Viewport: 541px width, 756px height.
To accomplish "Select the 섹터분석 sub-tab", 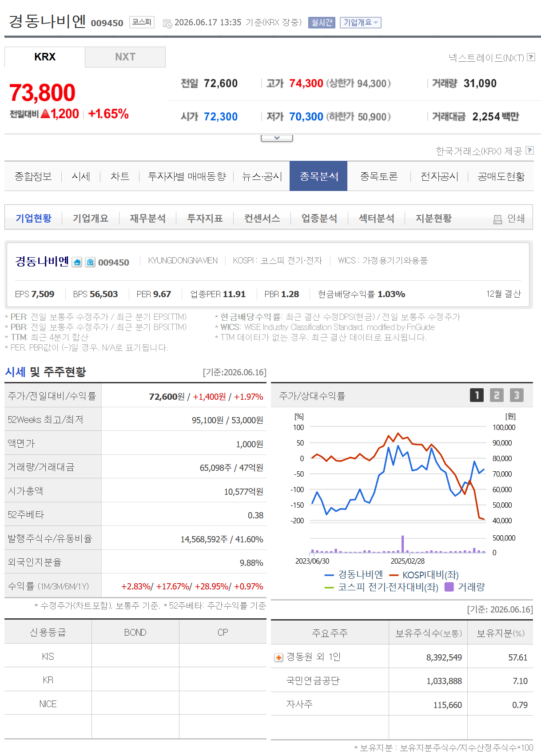I will click(x=377, y=218).
